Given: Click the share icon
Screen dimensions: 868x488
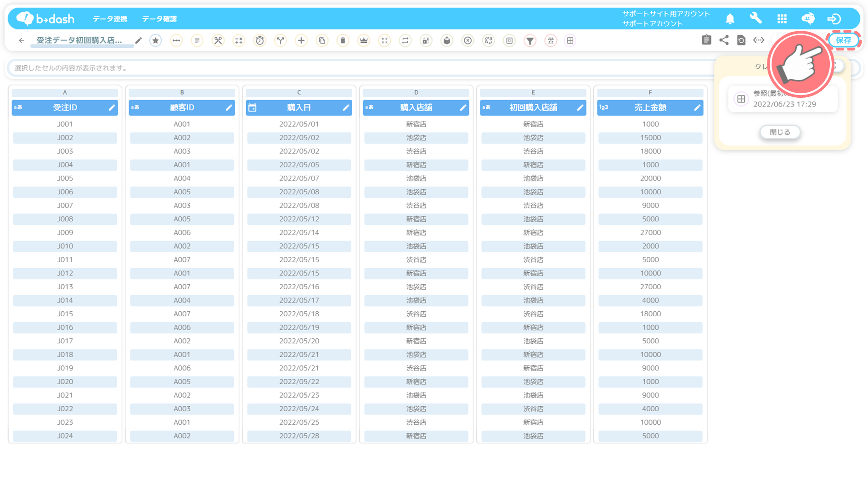Looking at the screenshot, I should pyautogui.click(x=724, y=40).
